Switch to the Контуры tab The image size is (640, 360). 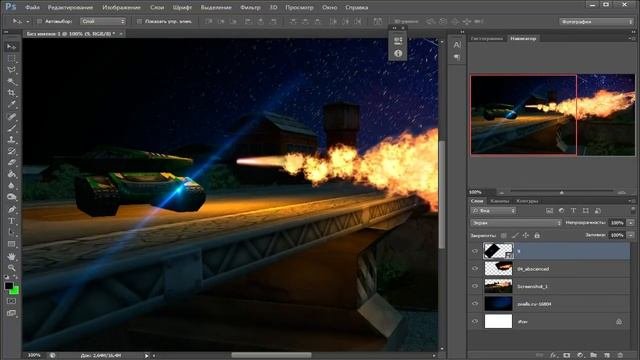pos(527,201)
